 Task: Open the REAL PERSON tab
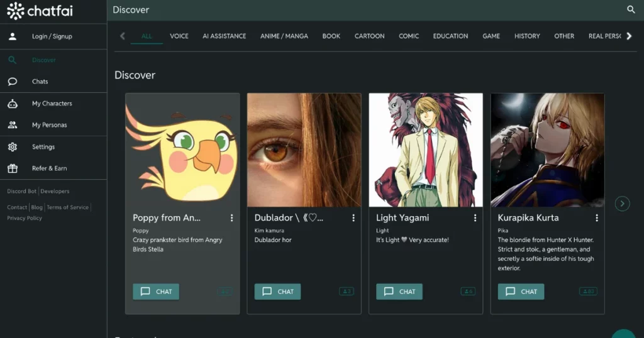click(604, 36)
